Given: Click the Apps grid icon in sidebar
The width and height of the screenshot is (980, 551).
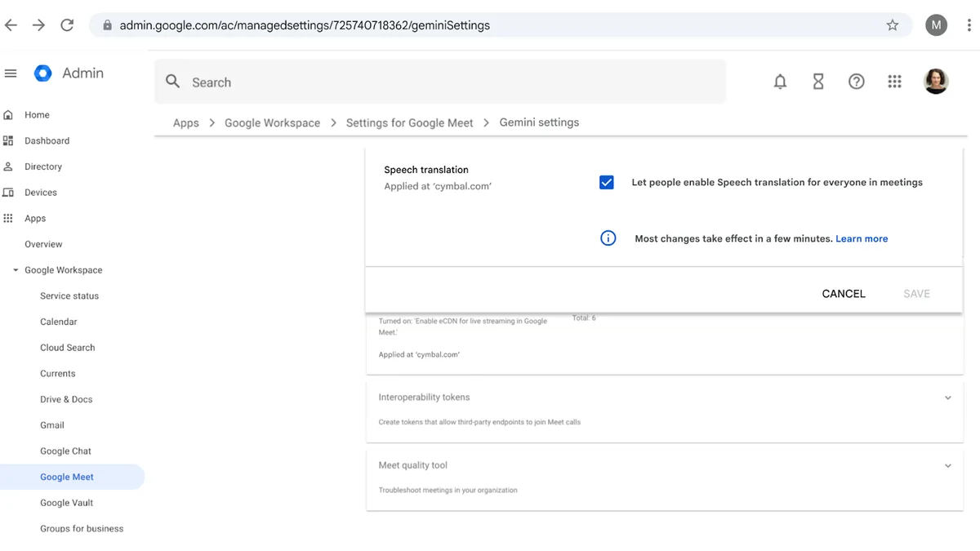Looking at the screenshot, I should point(8,218).
